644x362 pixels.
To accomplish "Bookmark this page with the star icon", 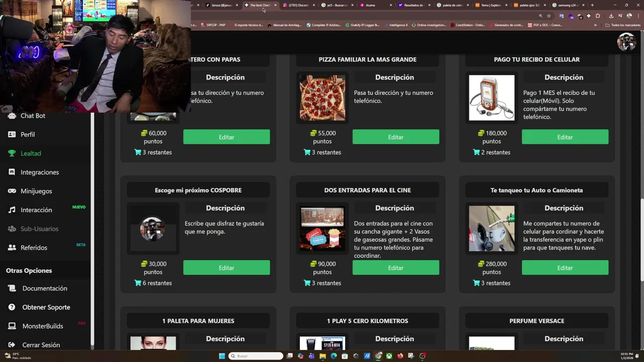I will click(549, 16).
